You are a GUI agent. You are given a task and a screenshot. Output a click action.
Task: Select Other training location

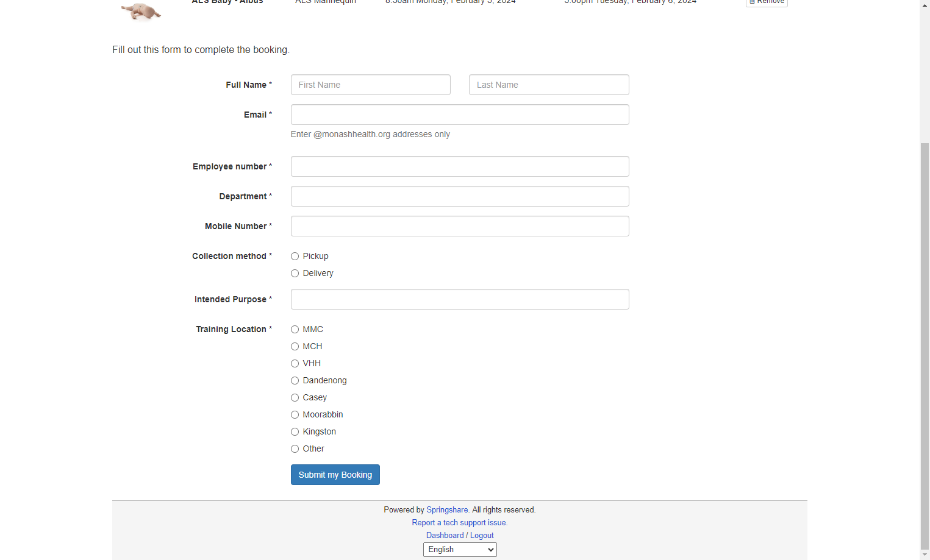coord(295,449)
